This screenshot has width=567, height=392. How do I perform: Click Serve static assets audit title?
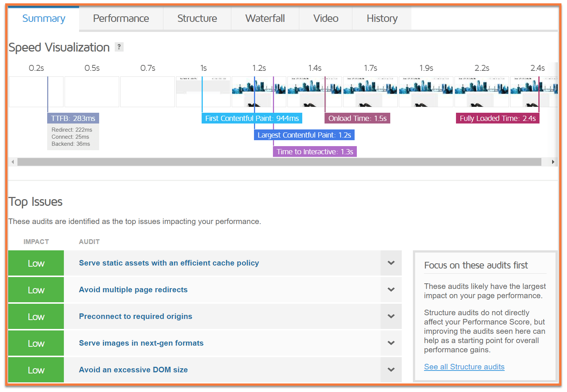(169, 263)
